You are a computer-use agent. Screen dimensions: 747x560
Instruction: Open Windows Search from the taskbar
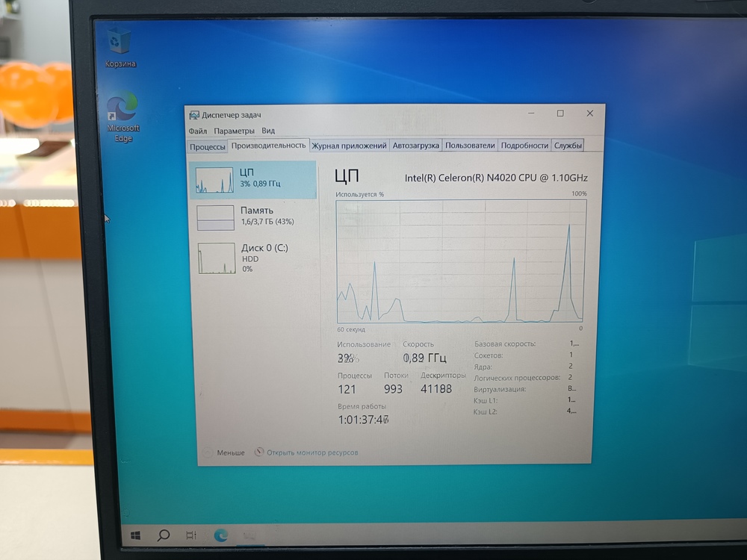163,535
